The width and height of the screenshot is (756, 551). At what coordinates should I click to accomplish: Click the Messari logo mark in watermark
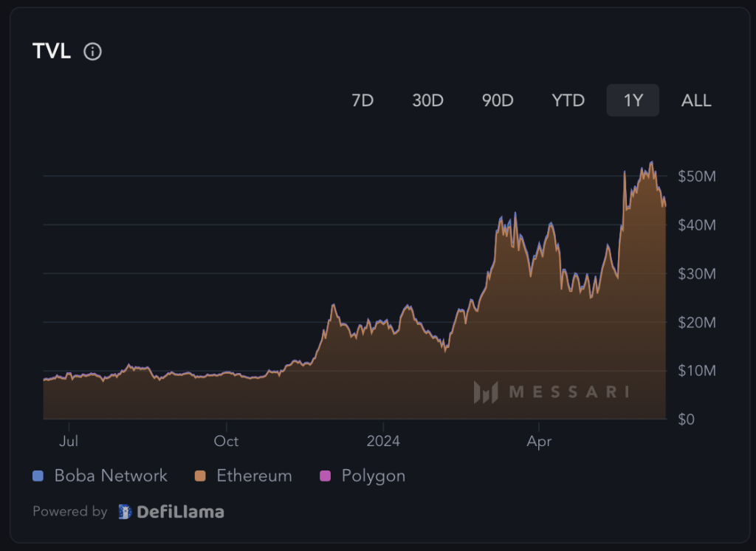click(x=485, y=391)
